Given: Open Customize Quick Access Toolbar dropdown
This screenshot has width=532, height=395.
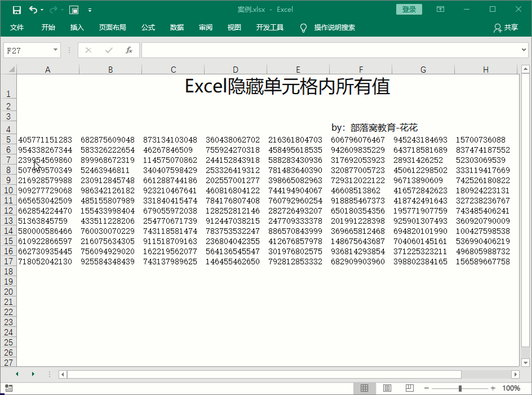Looking at the screenshot, I should 90,10.
